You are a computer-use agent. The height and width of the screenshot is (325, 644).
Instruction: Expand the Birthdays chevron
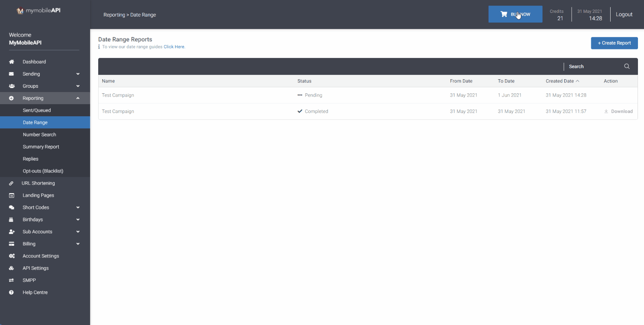pyautogui.click(x=78, y=220)
